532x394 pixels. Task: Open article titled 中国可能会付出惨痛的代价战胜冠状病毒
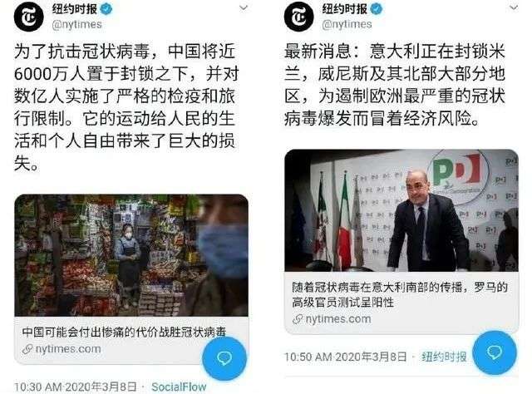click(124, 332)
